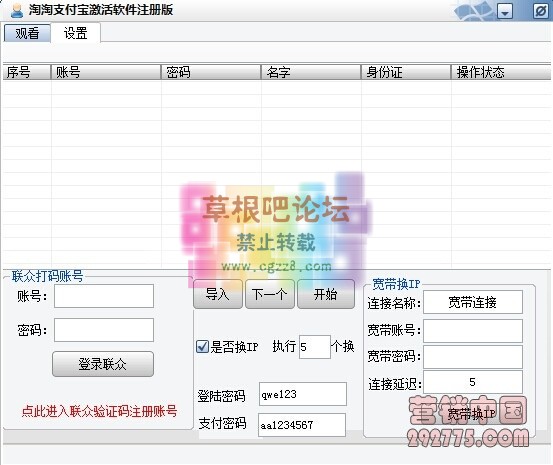Viewport: 553px width, 465px height.
Task: Open the 点此进入联众验证码注册账号 link
Action: (99, 411)
